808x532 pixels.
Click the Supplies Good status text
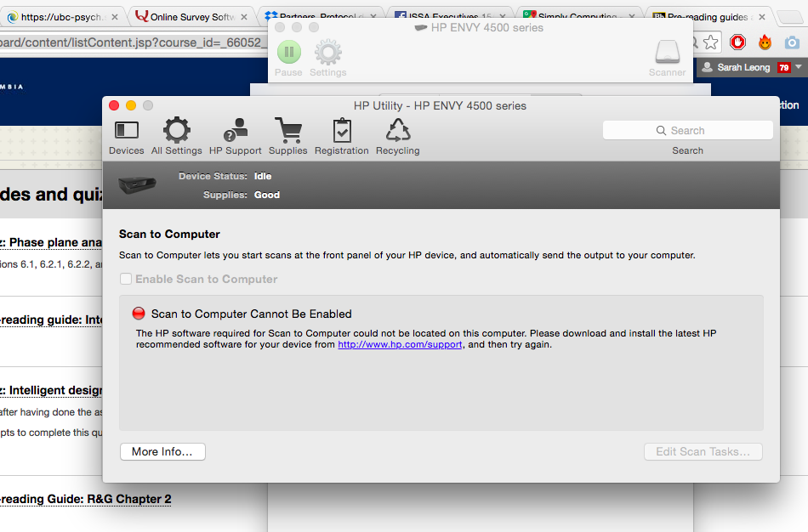pyautogui.click(x=242, y=195)
